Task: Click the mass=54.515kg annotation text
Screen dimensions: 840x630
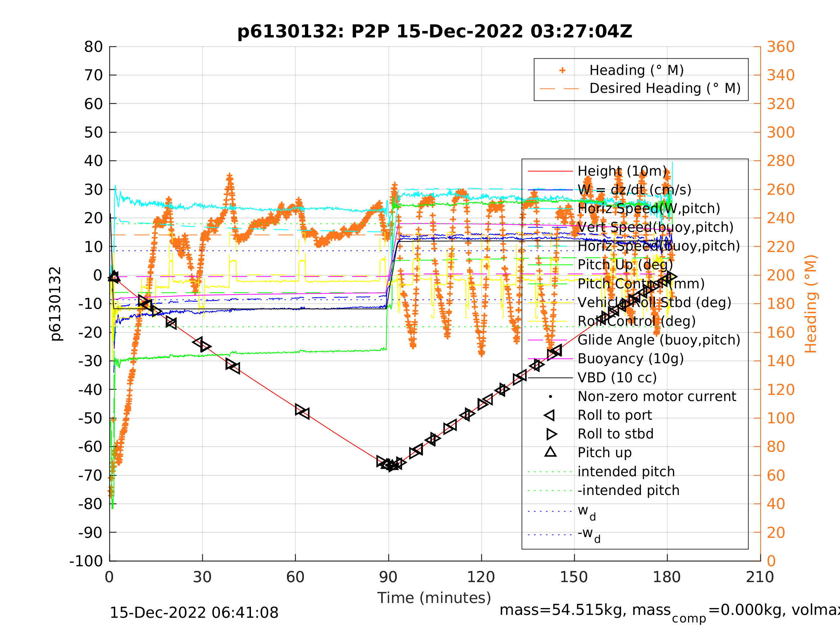Action: point(563,610)
